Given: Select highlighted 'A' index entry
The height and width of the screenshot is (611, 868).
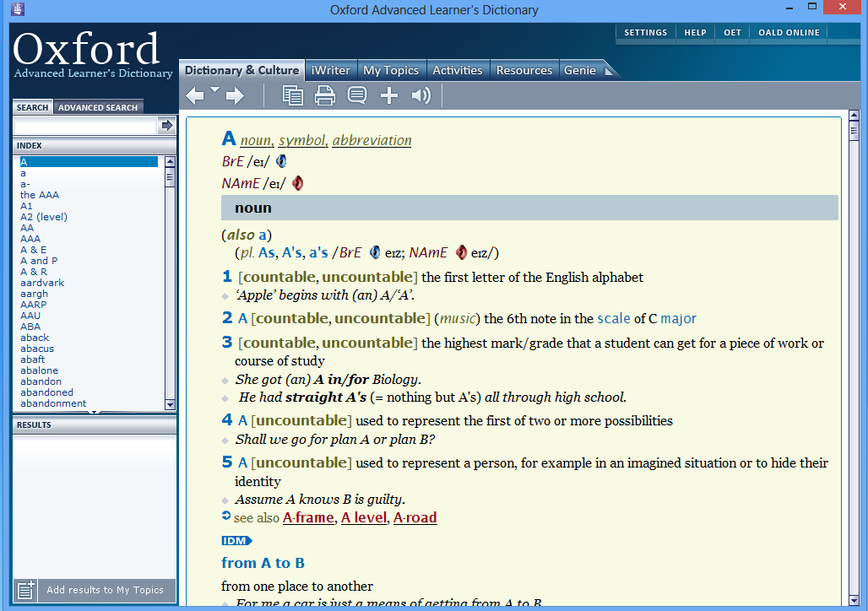Looking at the screenshot, I should [89, 161].
